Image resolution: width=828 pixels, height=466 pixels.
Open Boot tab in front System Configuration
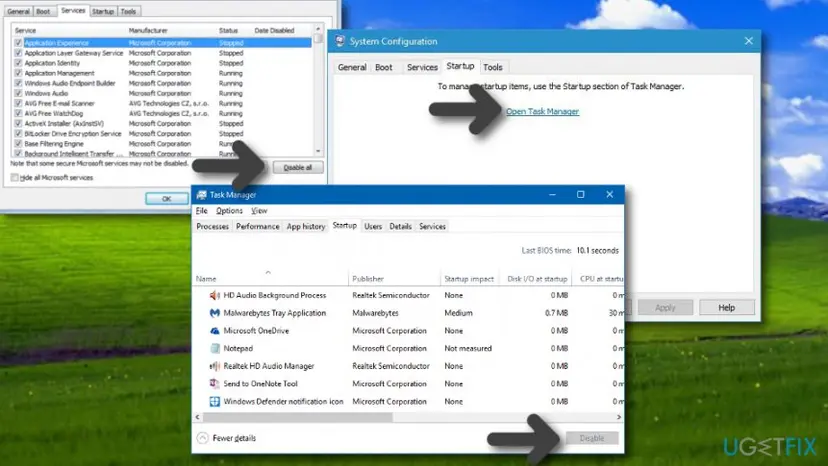(384, 67)
